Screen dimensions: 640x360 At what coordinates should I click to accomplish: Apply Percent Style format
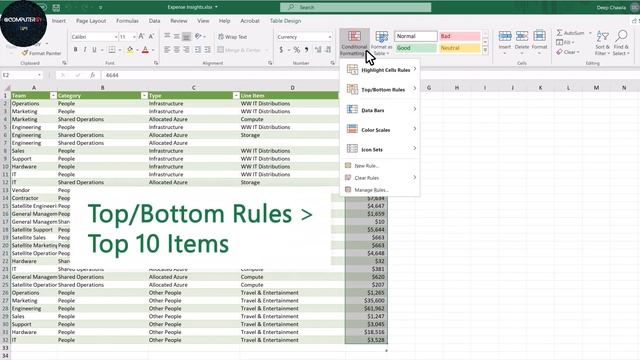pyautogui.click(x=297, y=50)
